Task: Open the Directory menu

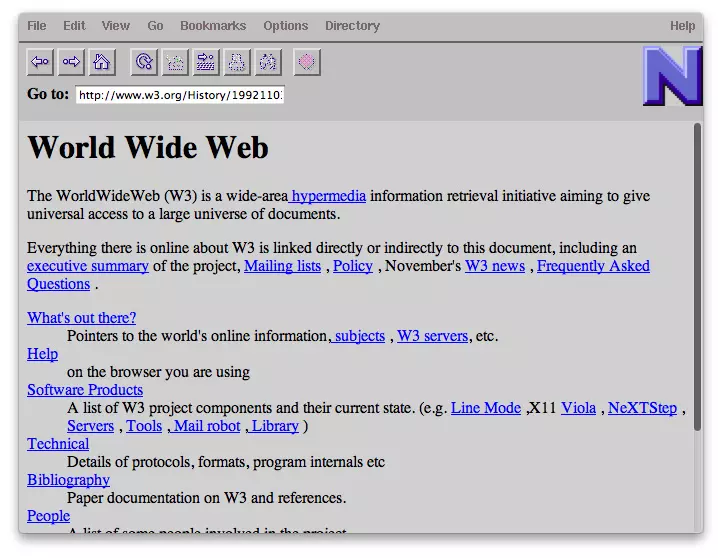Action: (352, 26)
